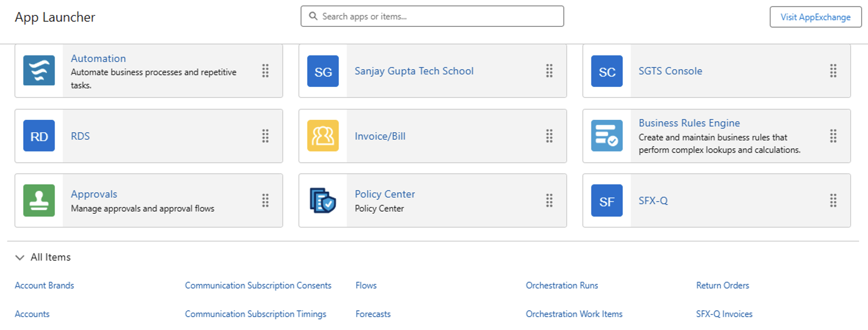The height and width of the screenshot is (330, 868).
Task: Go to Orchestration Runs
Action: click(562, 285)
